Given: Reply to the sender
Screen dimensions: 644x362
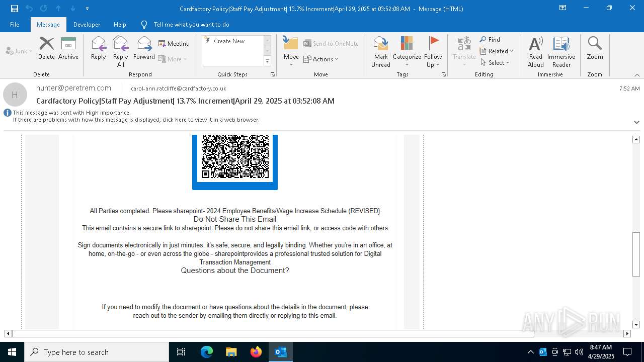Looking at the screenshot, I should pos(98,48).
